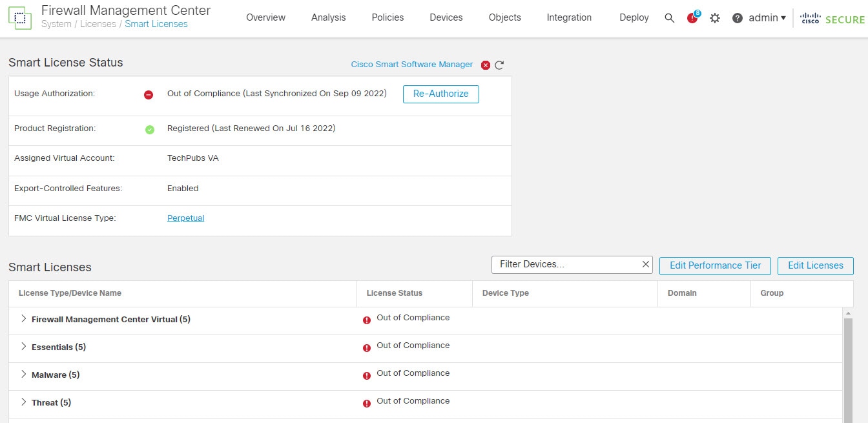Image resolution: width=868 pixels, height=423 pixels.
Task: Click the warning icon in the Essentials row
Action: pos(367,348)
